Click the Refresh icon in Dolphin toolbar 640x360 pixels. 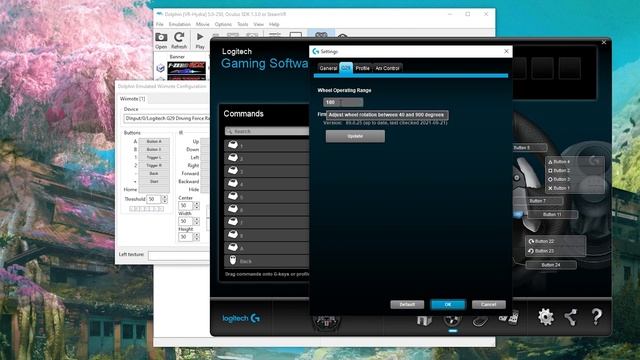[x=179, y=40]
